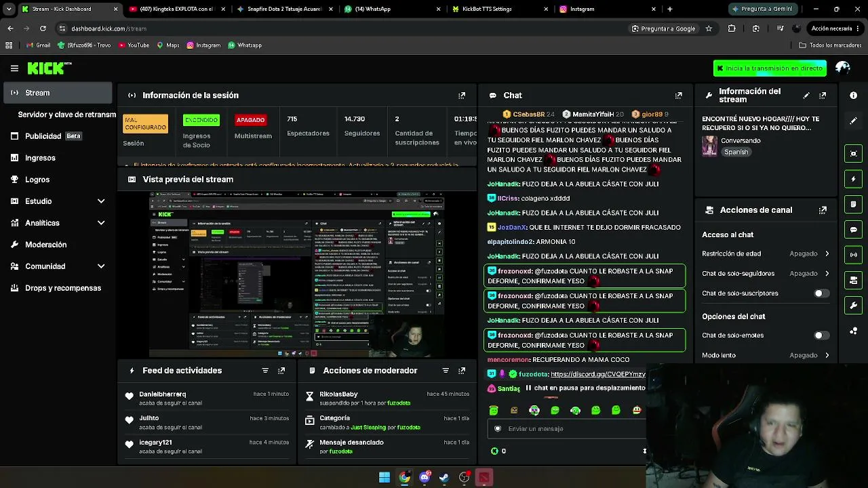868x488 pixels.
Task: Open the YouTube bookmark
Action: pyautogui.click(x=134, y=45)
